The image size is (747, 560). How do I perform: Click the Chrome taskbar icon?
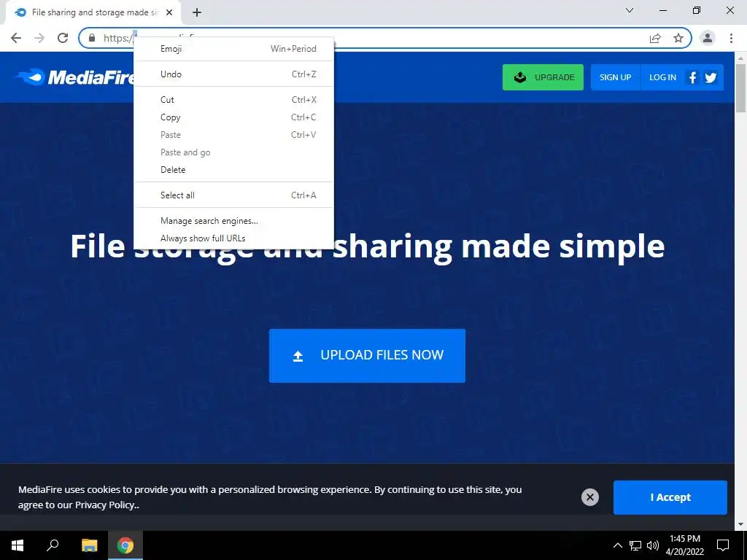coord(125,545)
